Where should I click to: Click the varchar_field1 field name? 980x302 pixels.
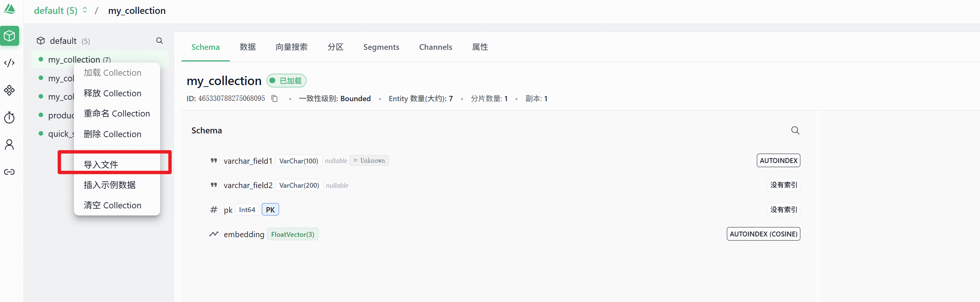pyautogui.click(x=248, y=161)
